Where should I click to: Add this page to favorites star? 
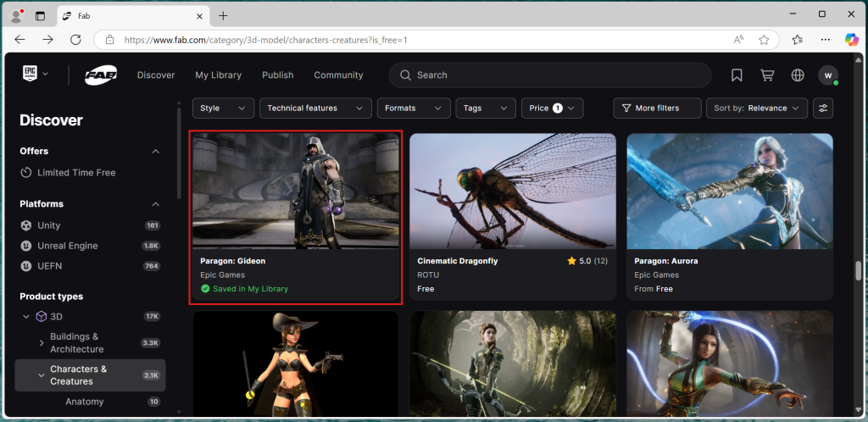(x=764, y=40)
